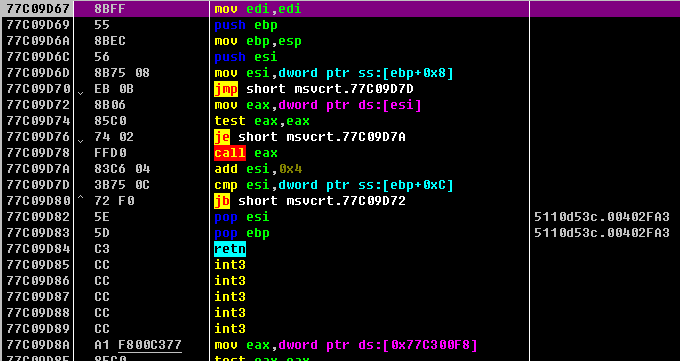Click address 77C09D6A in the address column

tap(38, 41)
